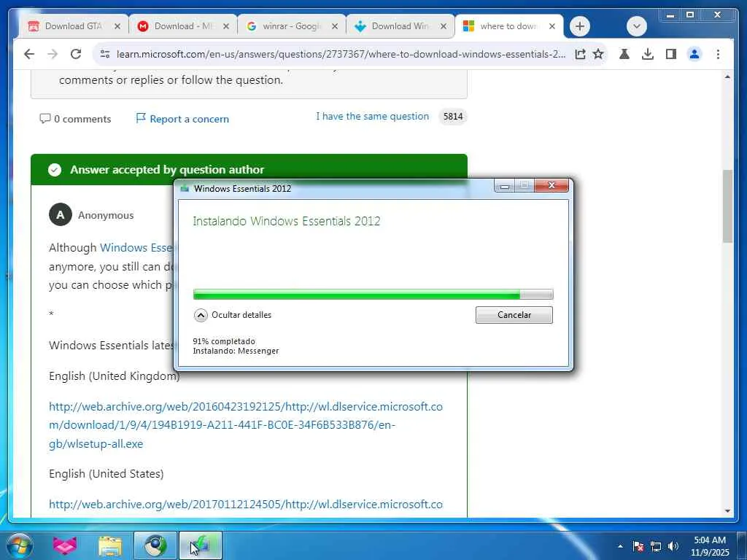Go back to the previous browser page
This screenshot has width=747, height=560.
pyautogui.click(x=29, y=54)
